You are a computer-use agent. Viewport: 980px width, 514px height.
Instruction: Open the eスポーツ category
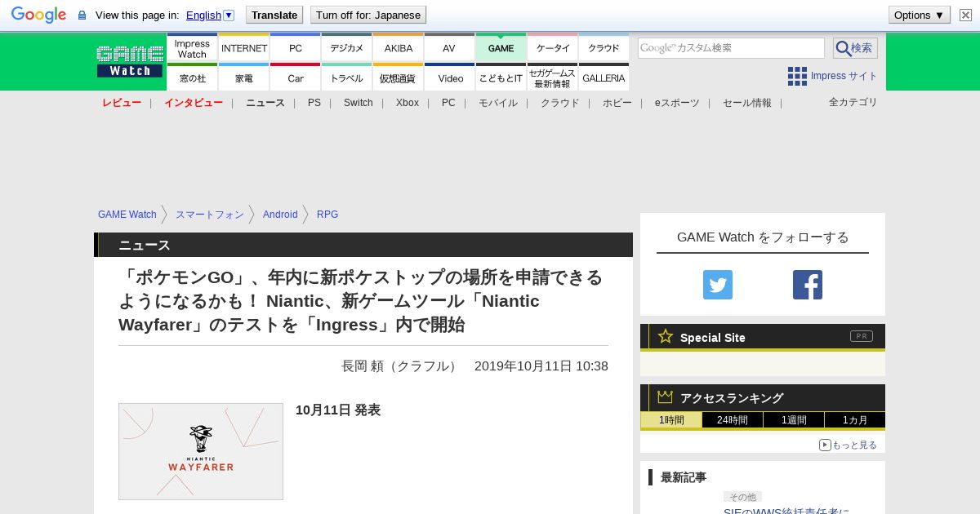677,103
